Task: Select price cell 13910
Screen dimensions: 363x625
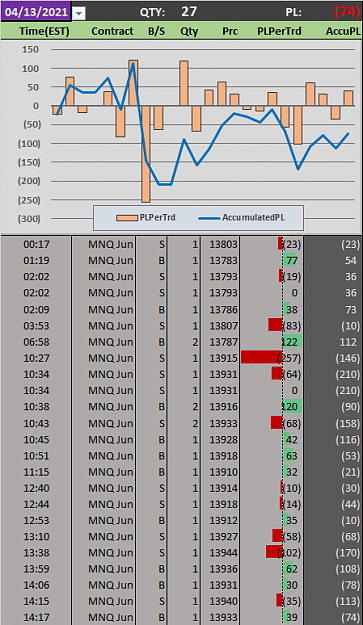Action: click(220, 472)
